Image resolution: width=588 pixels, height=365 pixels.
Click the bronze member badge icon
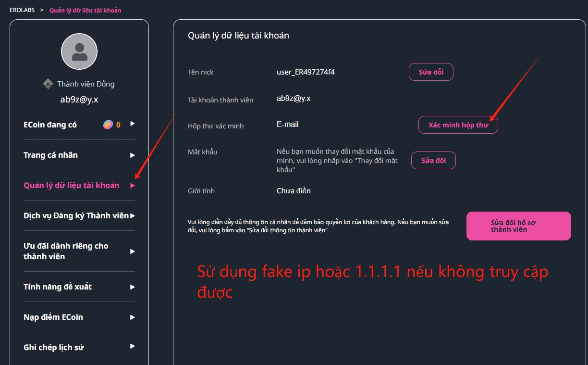48,84
